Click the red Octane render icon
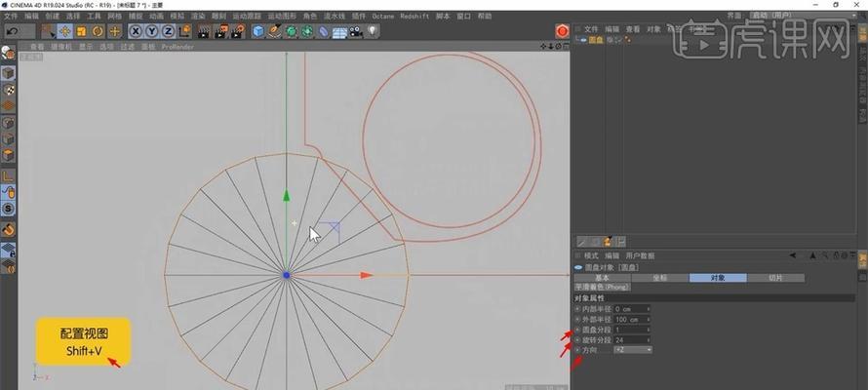 pyautogui.click(x=563, y=31)
